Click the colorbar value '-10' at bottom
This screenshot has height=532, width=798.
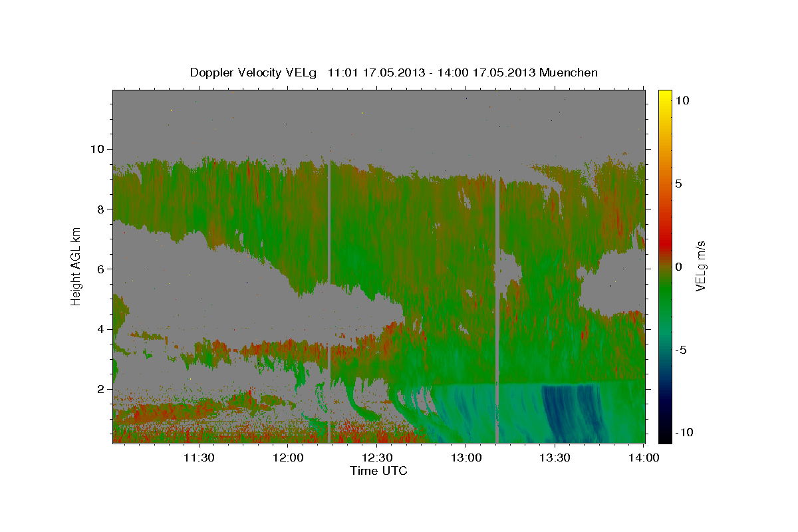click(x=684, y=432)
